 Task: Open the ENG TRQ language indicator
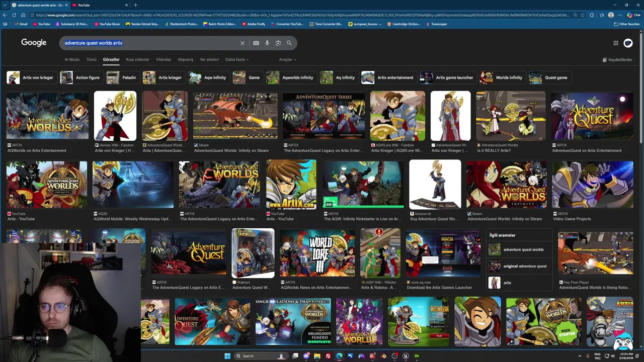598,356
